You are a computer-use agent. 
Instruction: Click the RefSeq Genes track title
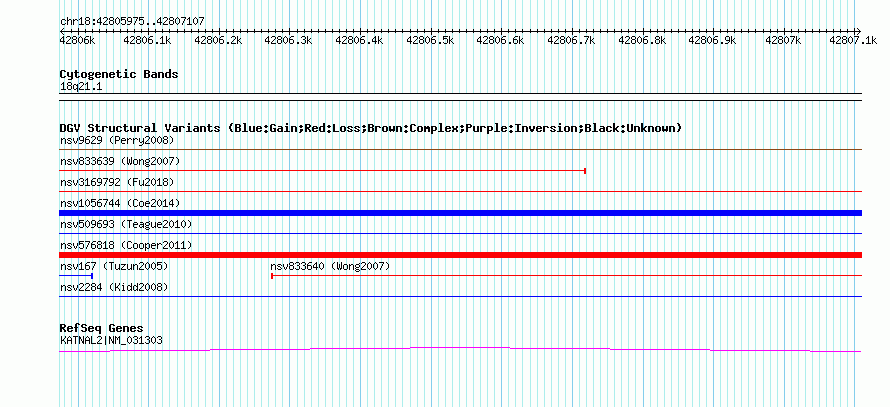point(102,329)
